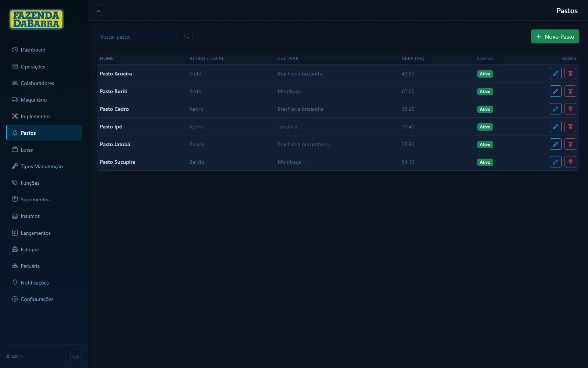Delete the Pasto Sucupira entry
The width and height of the screenshot is (588, 368).
click(x=570, y=162)
